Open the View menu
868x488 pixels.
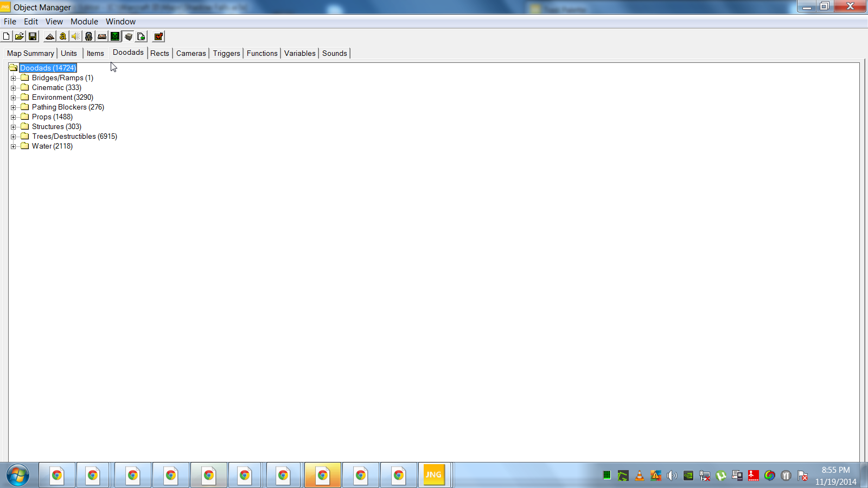(54, 22)
